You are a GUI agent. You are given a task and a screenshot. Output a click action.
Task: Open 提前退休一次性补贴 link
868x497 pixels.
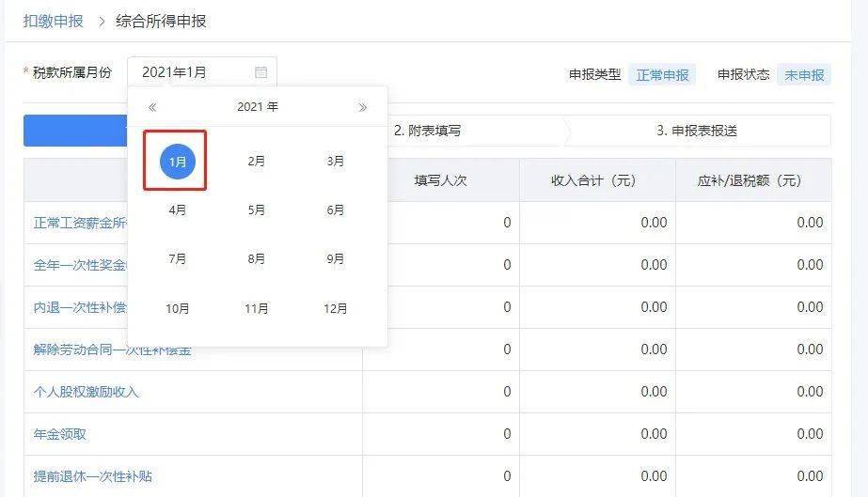click(x=92, y=476)
